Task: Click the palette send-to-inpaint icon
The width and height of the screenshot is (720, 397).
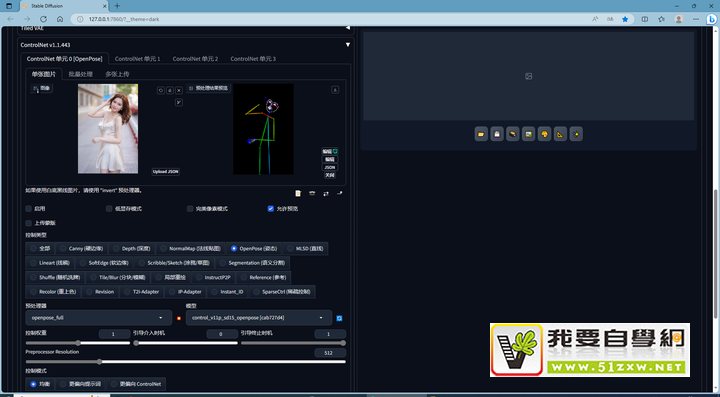Action: (x=544, y=134)
